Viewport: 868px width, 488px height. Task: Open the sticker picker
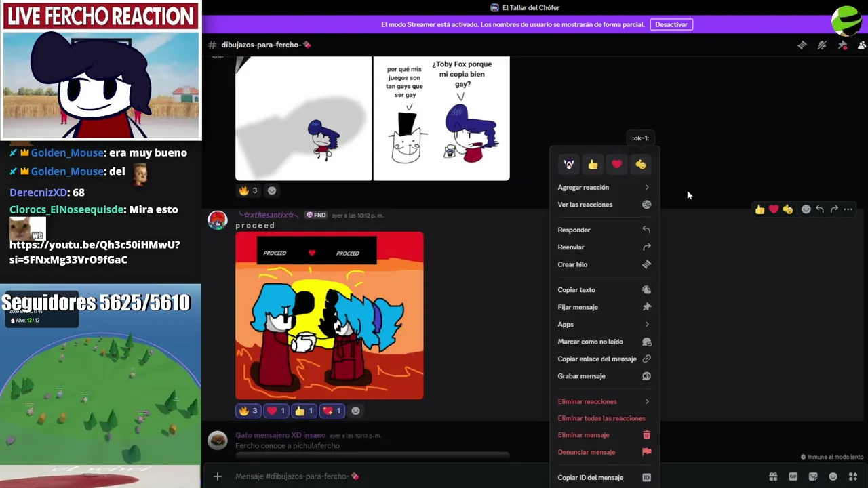coord(813,476)
